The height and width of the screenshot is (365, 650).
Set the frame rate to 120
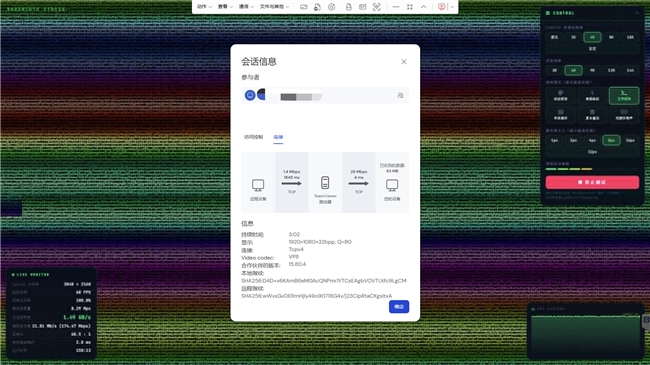click(x=611, y=71)
